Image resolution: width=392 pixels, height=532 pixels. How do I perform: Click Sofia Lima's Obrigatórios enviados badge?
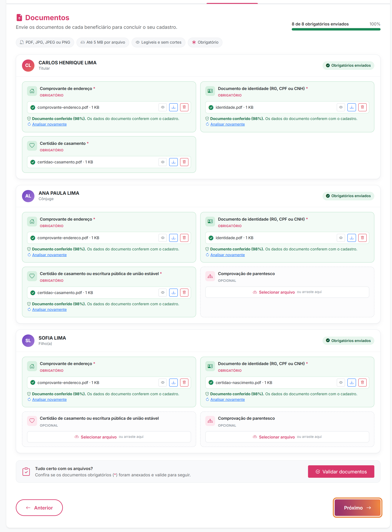click(348, 341)
